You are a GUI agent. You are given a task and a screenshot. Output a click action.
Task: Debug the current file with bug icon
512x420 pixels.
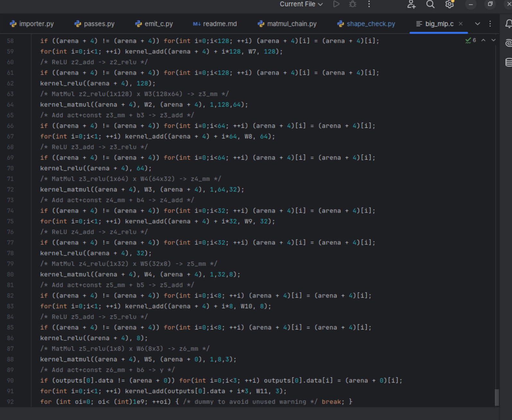tap(353, 4)
